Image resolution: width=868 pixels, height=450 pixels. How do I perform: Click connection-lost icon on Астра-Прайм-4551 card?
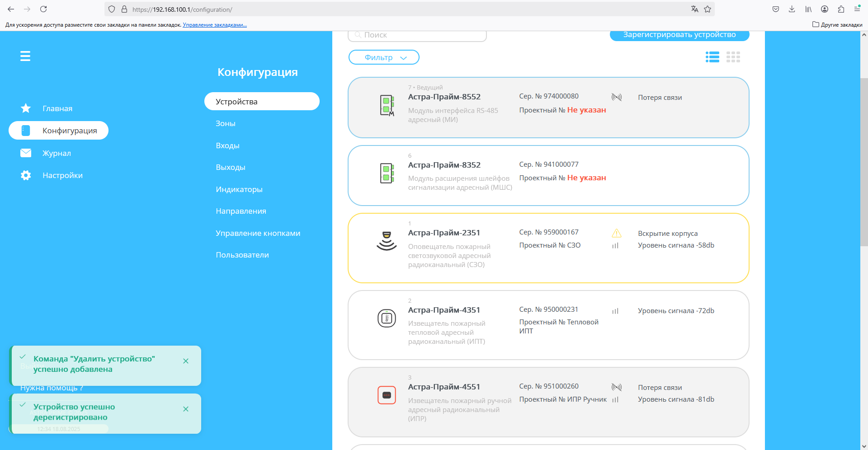coord(617,387)
